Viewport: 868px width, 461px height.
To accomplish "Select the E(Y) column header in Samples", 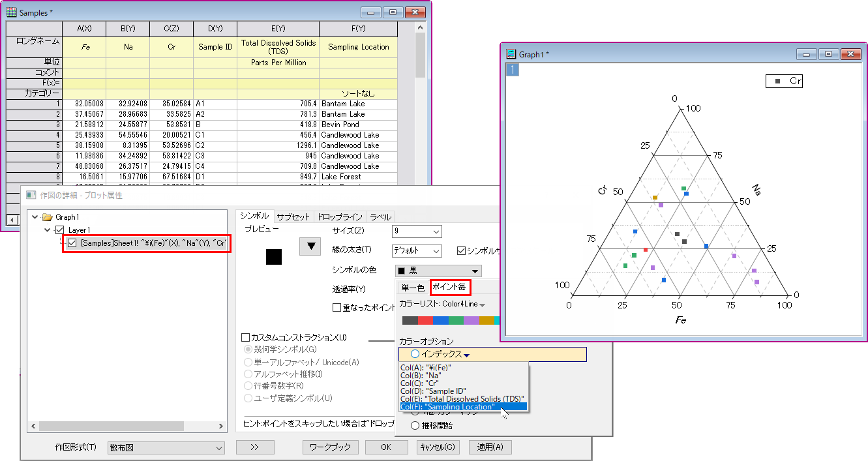I will tap(278, 29).
